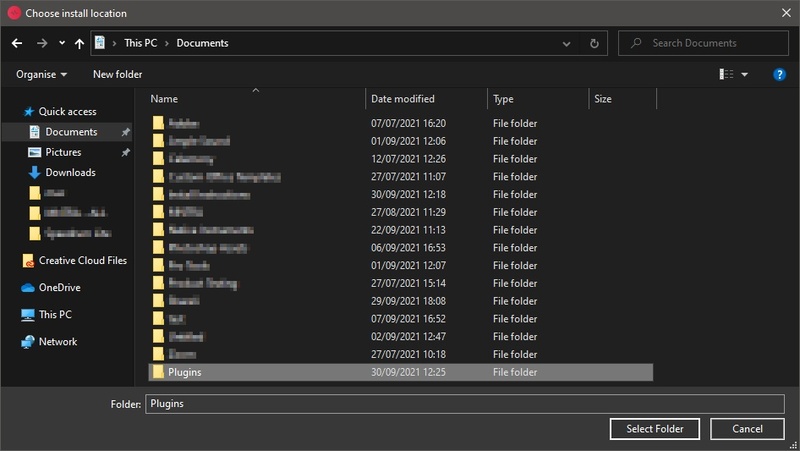The image size is (800, 451).
Task: Click the Folder name text field
Action: pyautogui.click(x=464, y=404)
